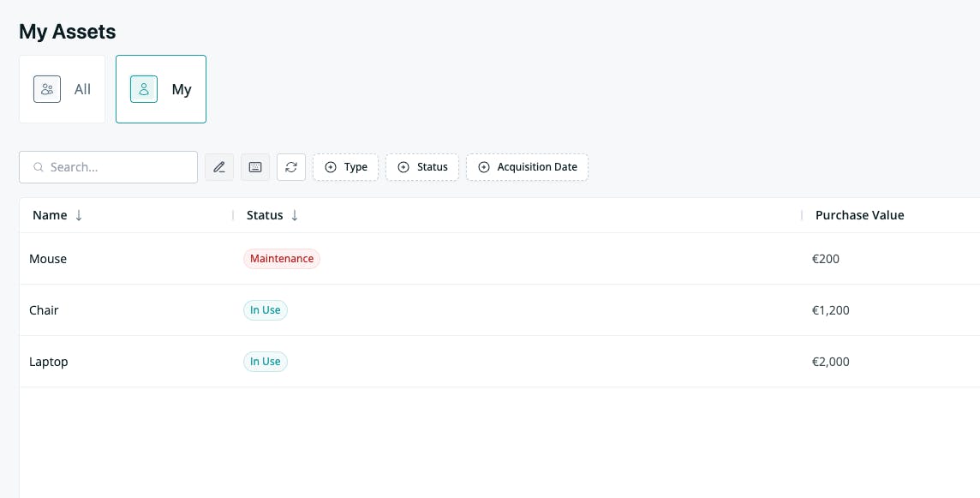Click the Maintenance status badge
This screenshot has width=980, height=498.
pos(282,258)
